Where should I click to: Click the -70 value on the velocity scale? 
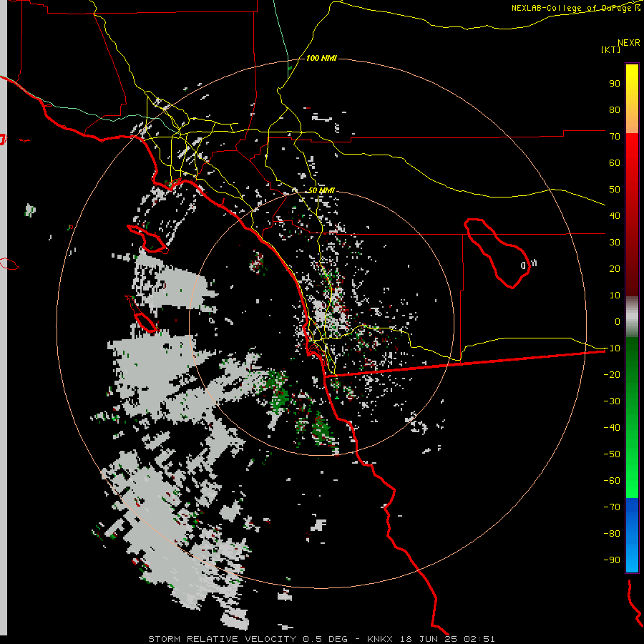(612, 507)
